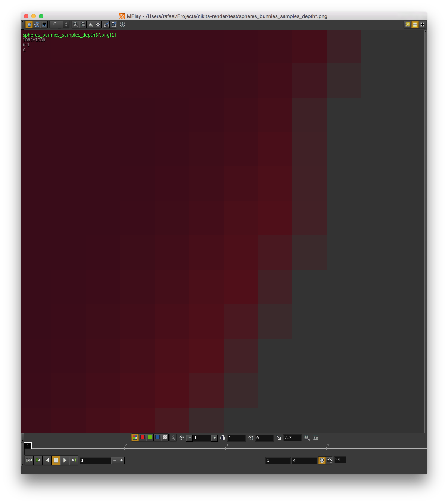Click the brightness sun icon
Viewport: 448px width, 504px height.
pos(182,438)
